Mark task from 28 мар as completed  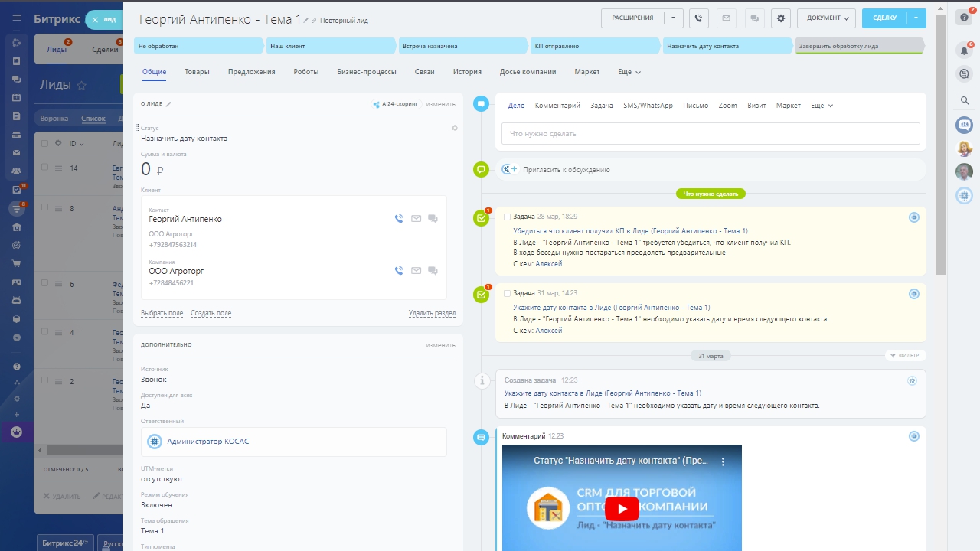click(507, 217)
